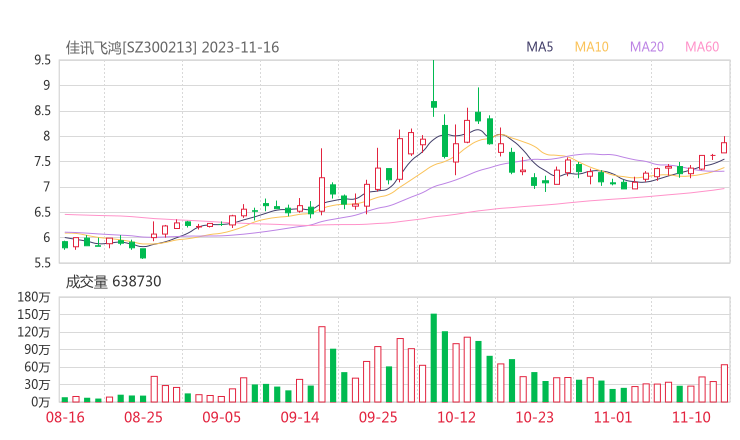
Task: Click the MA20 legend label
Action: (647, 47)
